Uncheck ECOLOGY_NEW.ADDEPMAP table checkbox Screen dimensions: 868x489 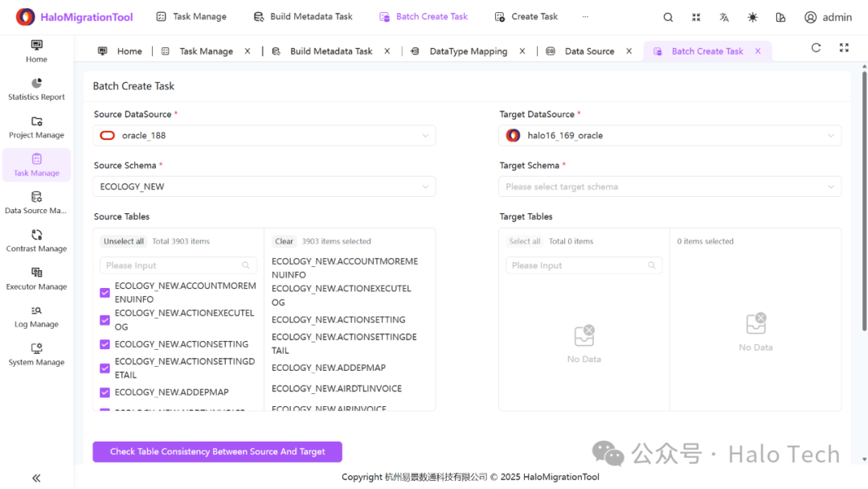pos(104,392)
